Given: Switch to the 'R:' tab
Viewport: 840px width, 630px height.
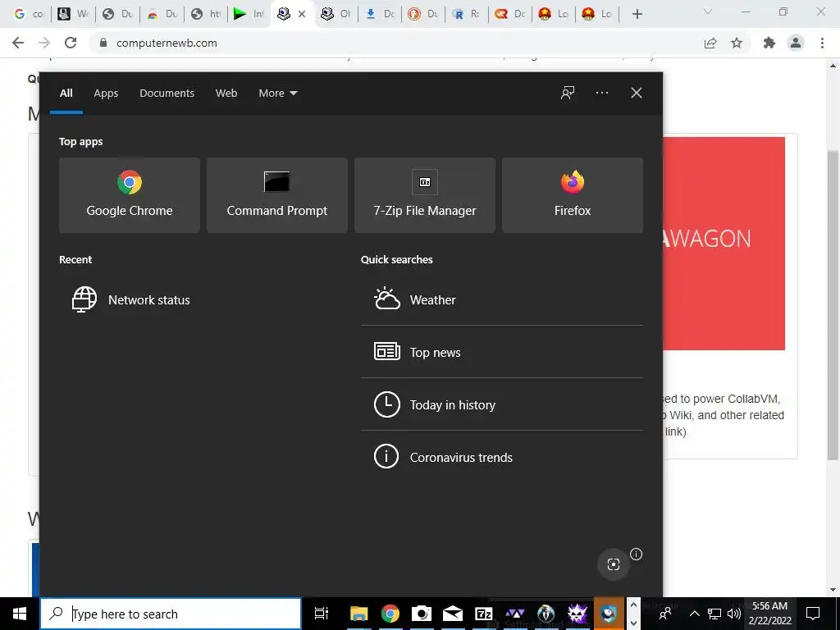Looking at the screenshot, I should (x=467, y=14).
